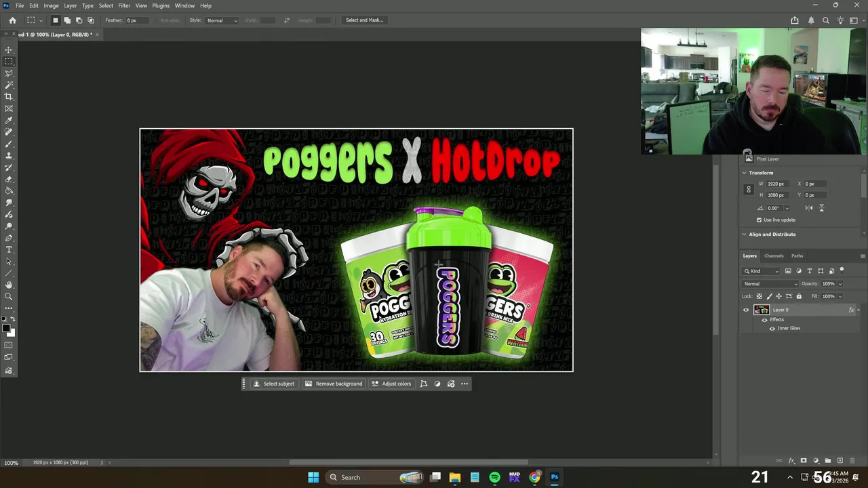Open the Select menu
Image resolution: width=868 pixels, height=488 pixels.
[x=106, y=5]
